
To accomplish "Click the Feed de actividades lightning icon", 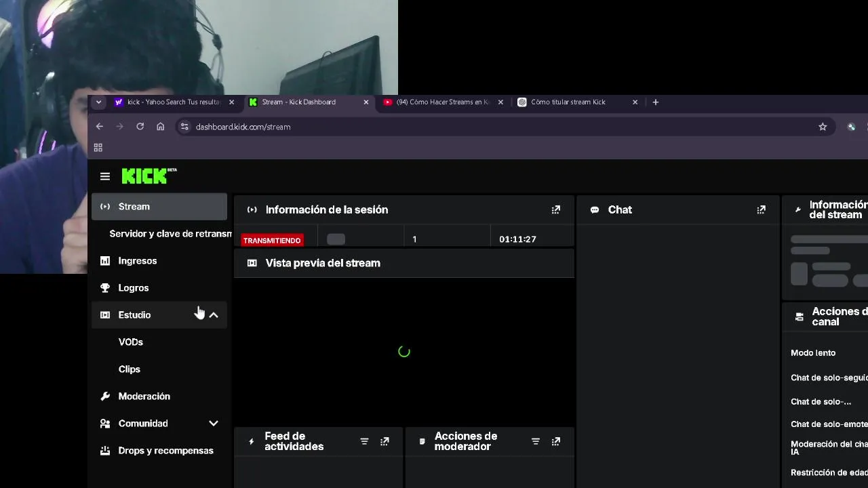I will (252, 441).
